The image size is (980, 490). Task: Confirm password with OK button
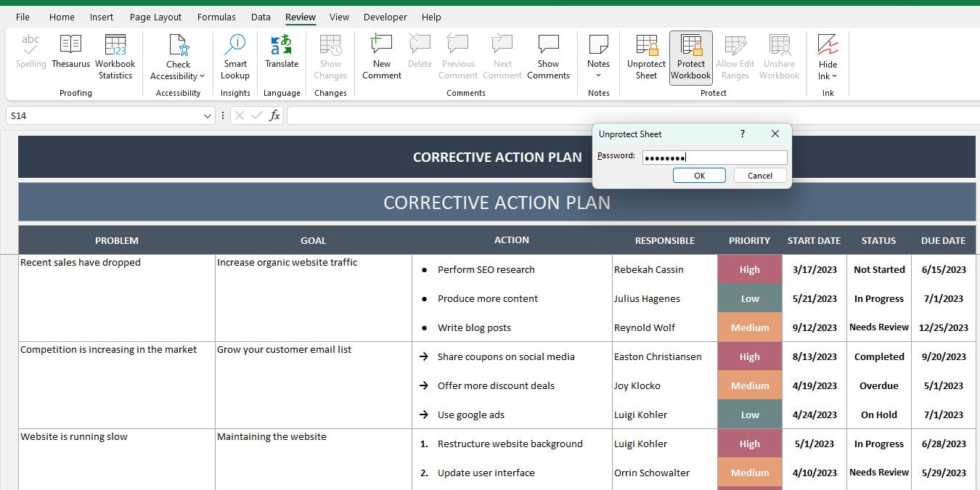point(698,175)
